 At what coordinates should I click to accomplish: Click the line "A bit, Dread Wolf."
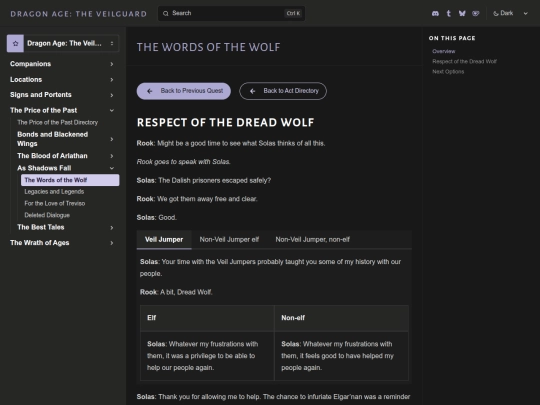click(186, 292)
